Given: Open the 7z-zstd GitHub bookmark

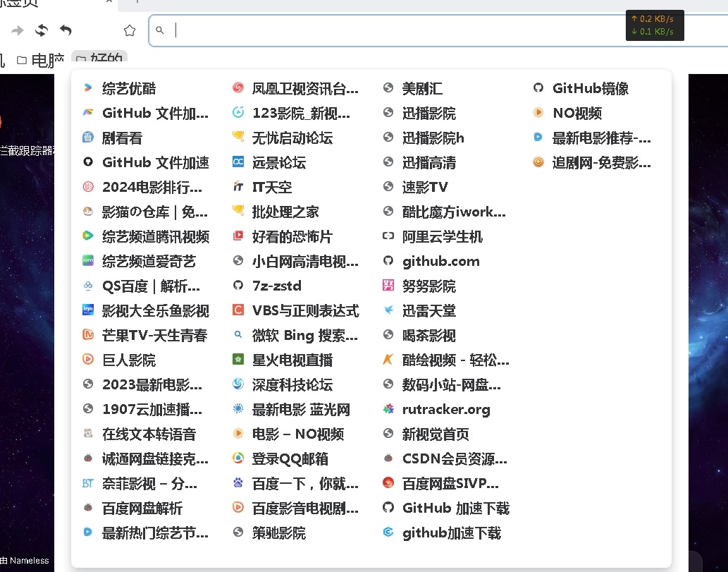Looking at the screenshot, I should pyautogui.click(x=267, y=286).
